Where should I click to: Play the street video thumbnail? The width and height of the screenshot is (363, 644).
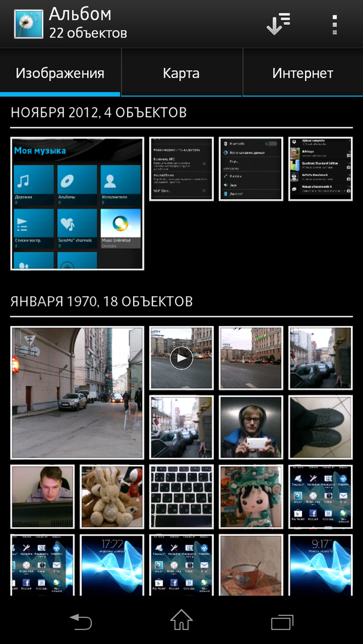181,358
